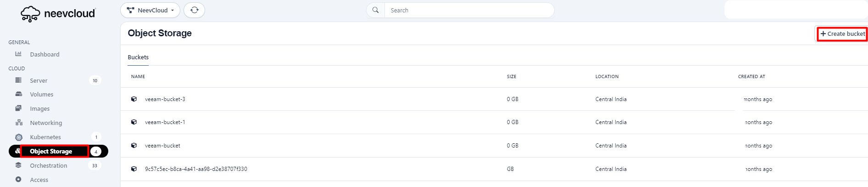Click the Images icon in sidebar

click(x=18, y=108)
